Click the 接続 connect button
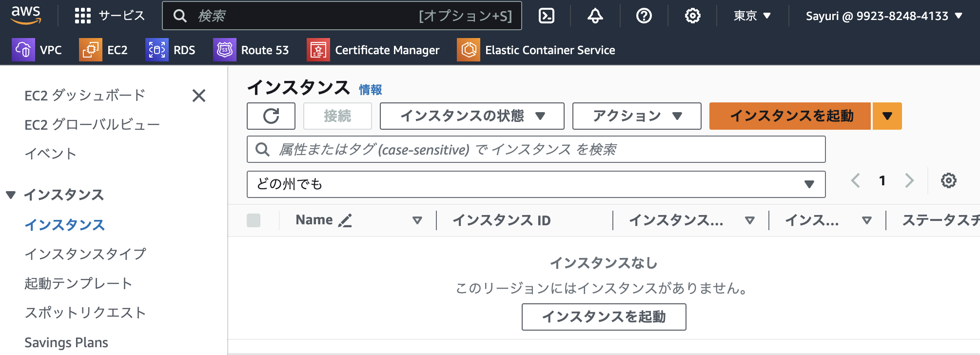Image resolution: width=980 pixels, height=355 pixels. pos(337,116)
